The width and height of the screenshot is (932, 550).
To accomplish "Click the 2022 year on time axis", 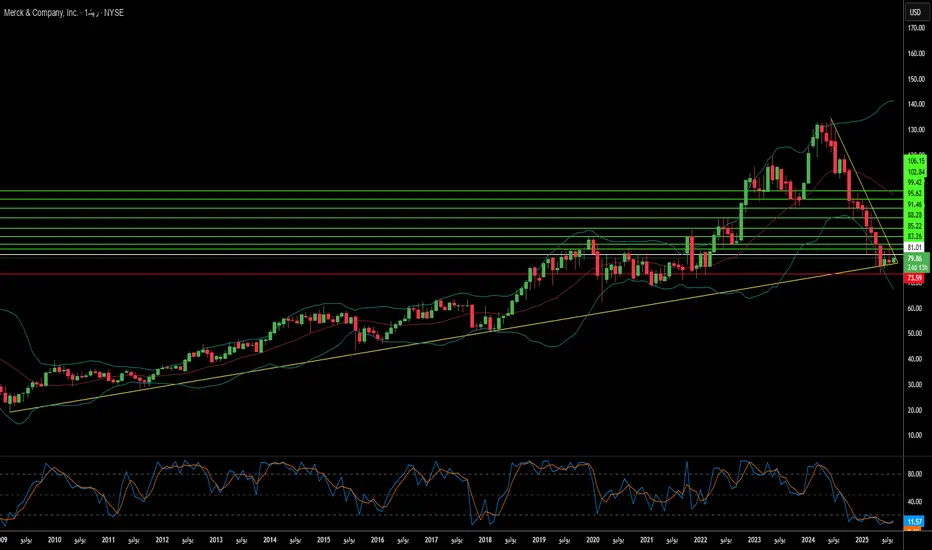I will 700,540.
